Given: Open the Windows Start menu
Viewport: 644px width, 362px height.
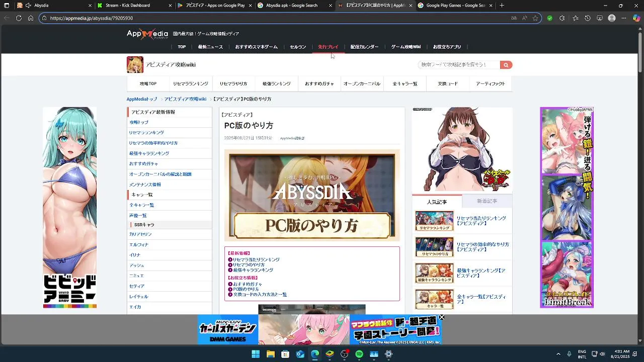Looking at the screenshot, I should point(256,354).
